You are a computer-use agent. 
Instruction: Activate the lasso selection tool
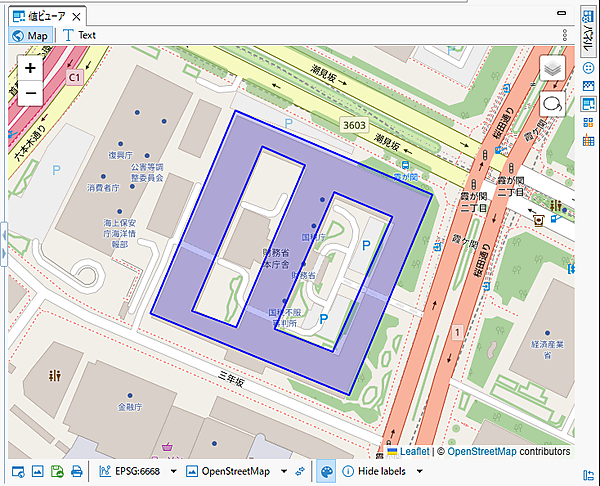click(553, 103)
